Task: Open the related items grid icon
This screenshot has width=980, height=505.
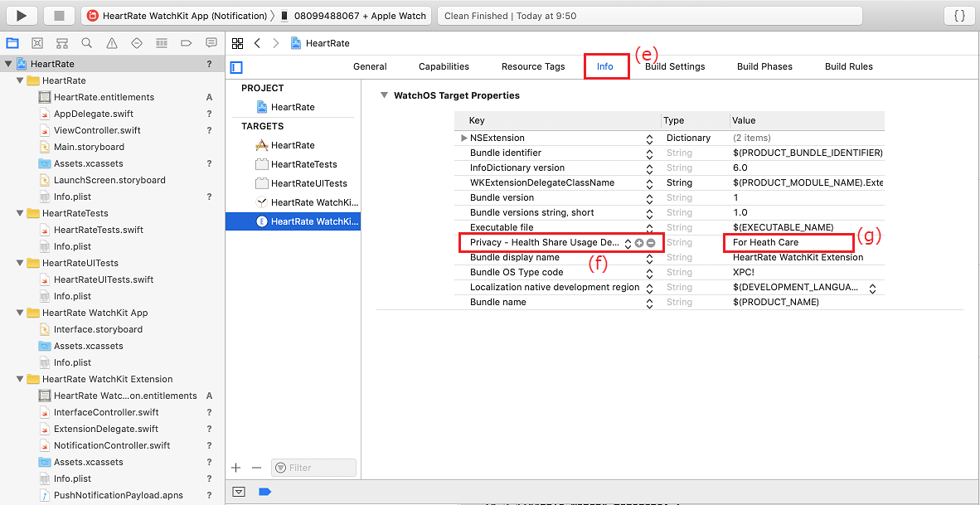Action: point(238,43)
